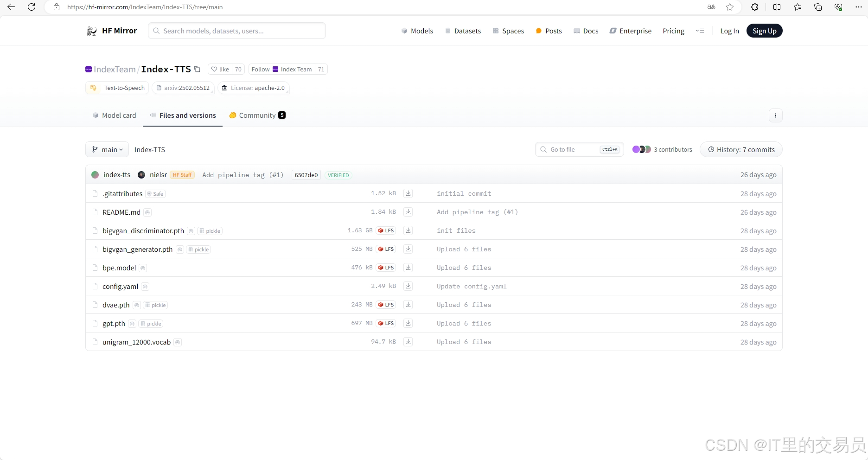This screenshot has width=868, height=460.
Task: Open Models in the top navigation
Action: [417, 31]
